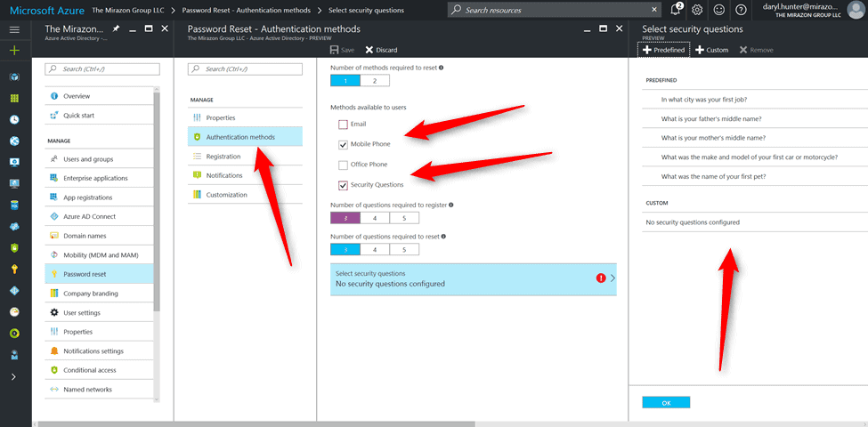This screenshot has width=868, height=427.
Task: Click in the Search resources field
Action: [x=554, y=10]
